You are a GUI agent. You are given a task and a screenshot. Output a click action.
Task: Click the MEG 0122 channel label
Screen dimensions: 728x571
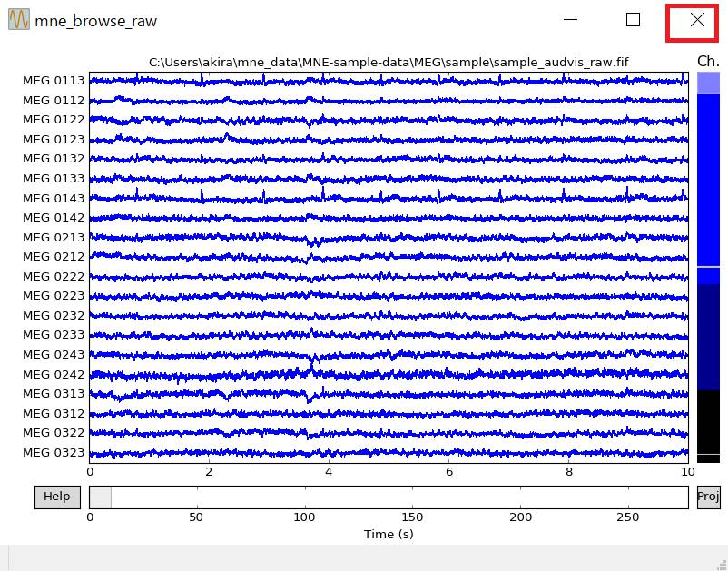point(54,120)
